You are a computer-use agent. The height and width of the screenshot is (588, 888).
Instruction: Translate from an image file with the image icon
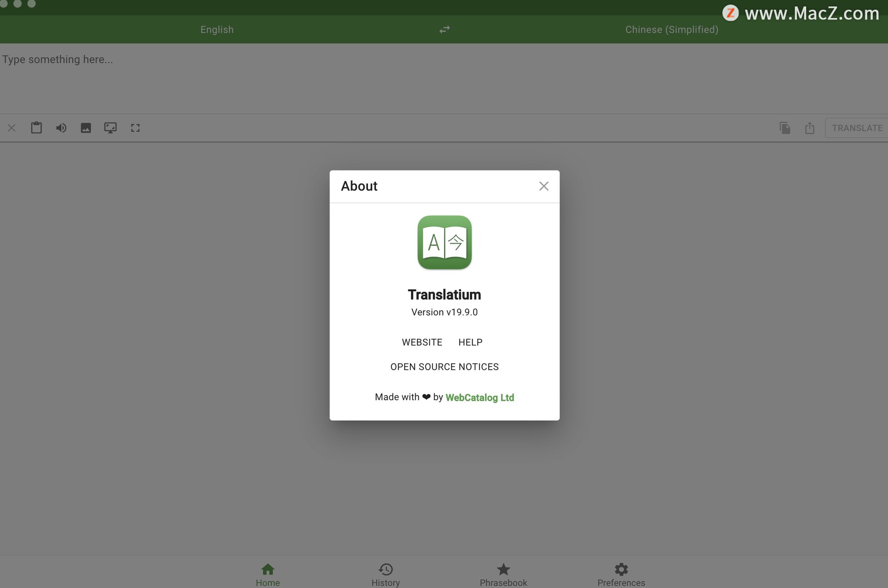click(86, 128)
